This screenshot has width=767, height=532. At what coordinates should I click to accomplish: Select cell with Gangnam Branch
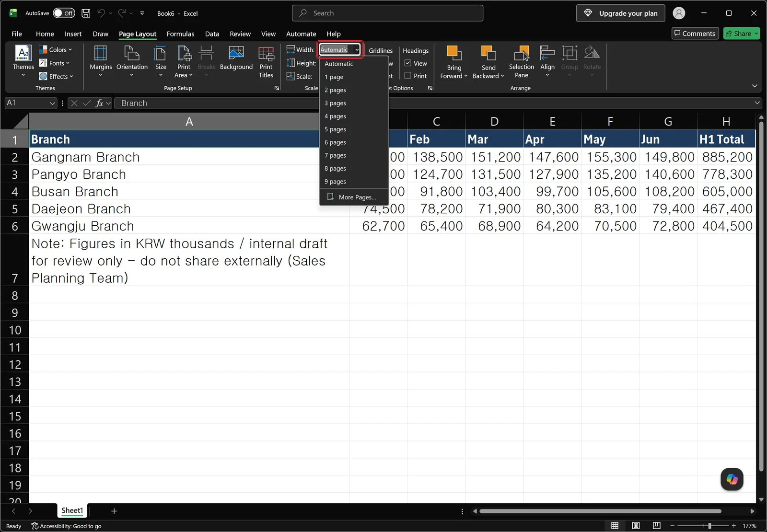(x=189, y=157)
